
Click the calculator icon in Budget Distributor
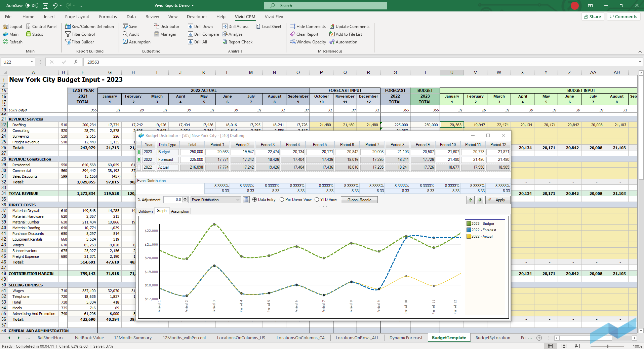246,200
